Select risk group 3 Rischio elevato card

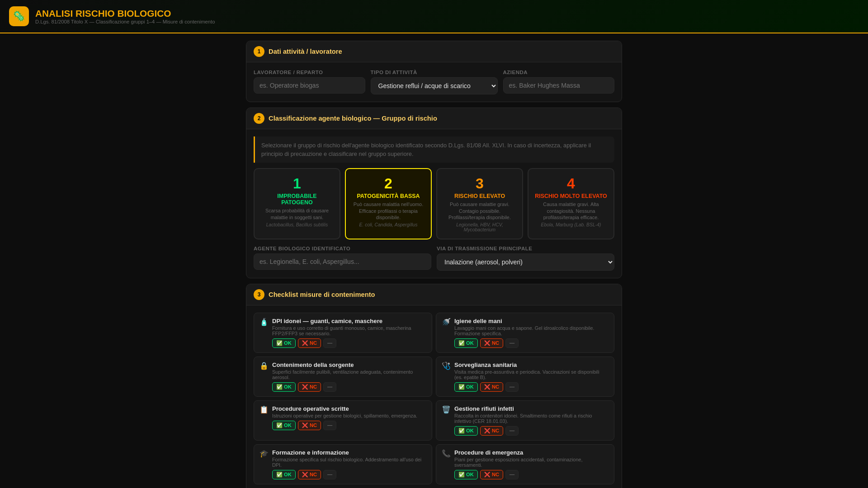[480, 204]
